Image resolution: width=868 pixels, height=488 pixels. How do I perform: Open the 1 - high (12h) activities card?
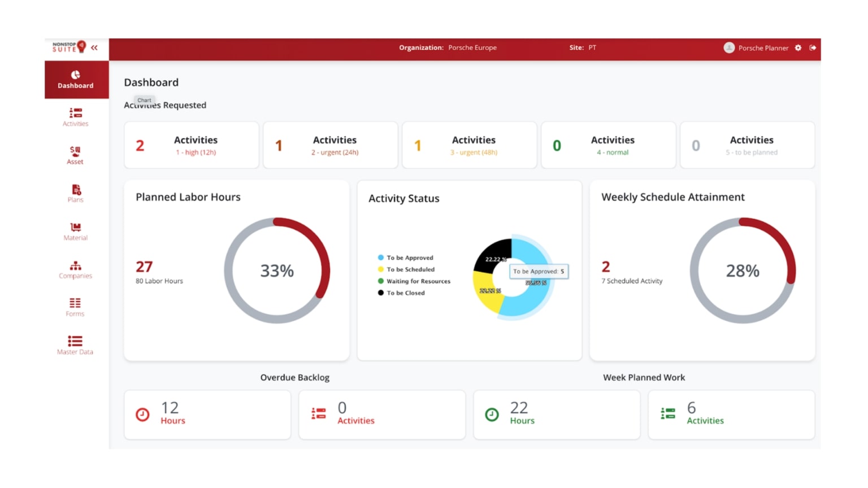coord(192,145)
